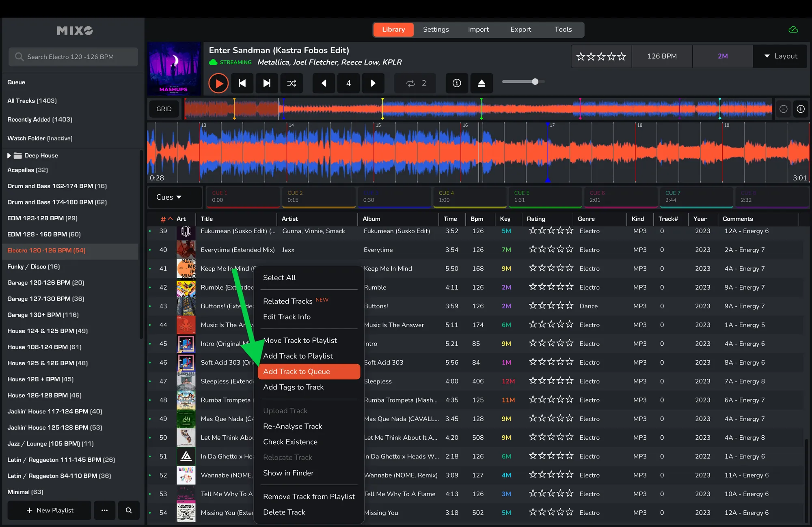Click the eject track icon

(x=482, y=83)
